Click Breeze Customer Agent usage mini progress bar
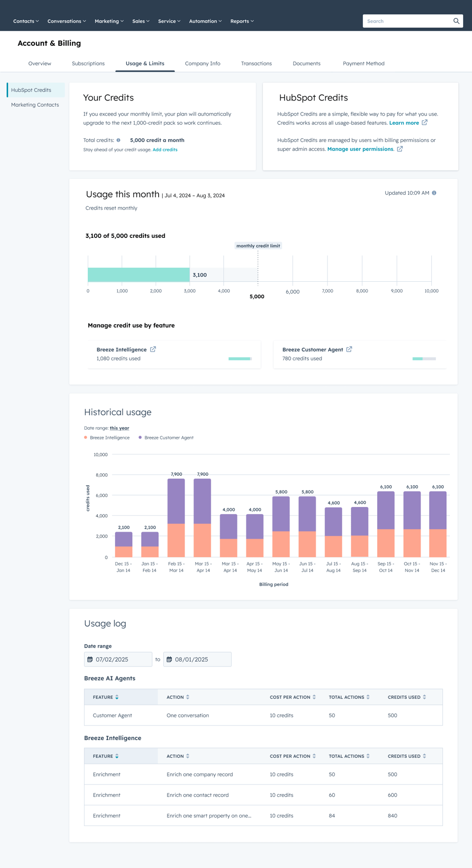Screen dimensions: 472x868 (424, 359)
